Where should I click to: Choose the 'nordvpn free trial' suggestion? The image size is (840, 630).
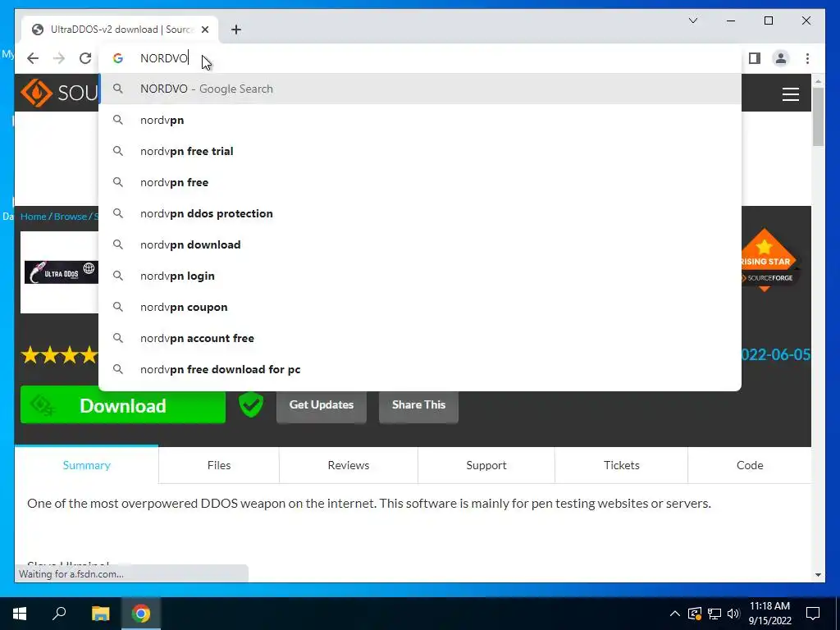point(420,151)
